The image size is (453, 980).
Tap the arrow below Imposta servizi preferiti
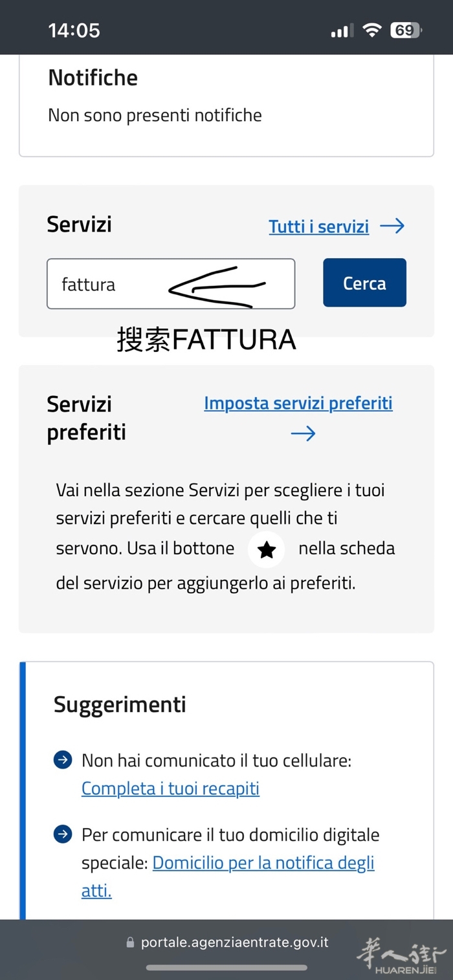[303, 433]
